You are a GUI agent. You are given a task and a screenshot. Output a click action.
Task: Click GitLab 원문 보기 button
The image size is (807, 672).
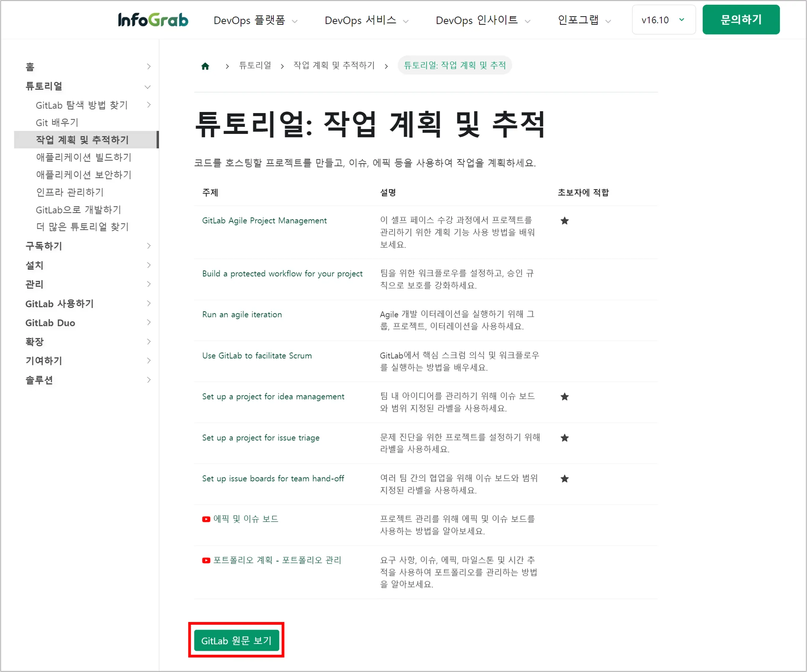(236, 640)
